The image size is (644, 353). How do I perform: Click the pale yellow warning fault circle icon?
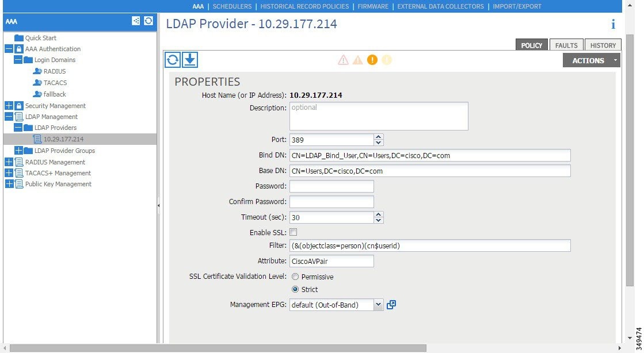[387, 60]
